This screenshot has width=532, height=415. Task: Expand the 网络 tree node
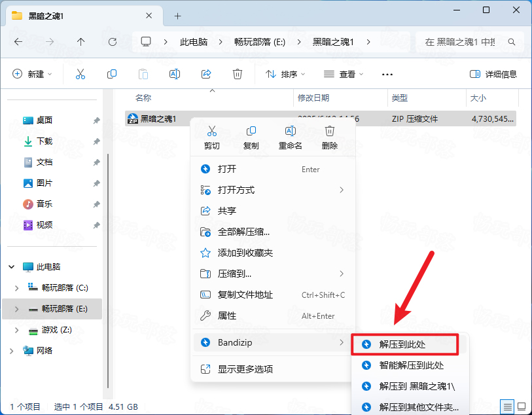click(12, 351)
